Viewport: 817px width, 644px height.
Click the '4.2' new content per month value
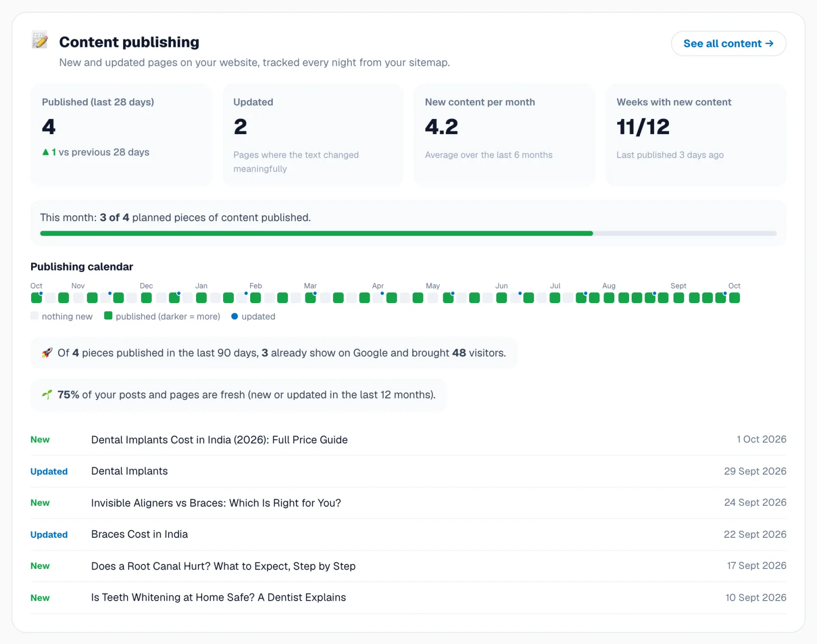pos(442,127)
